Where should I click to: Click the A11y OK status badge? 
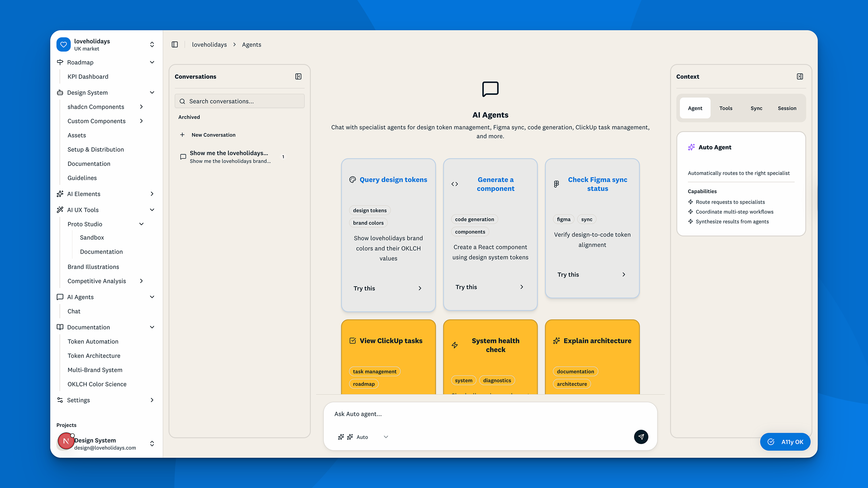(785, 442)
